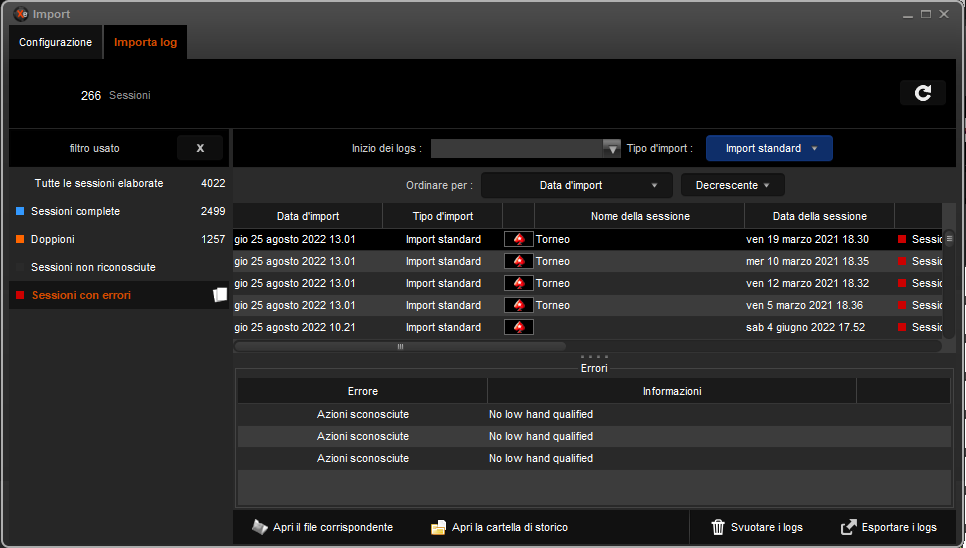
Task: Click the splitter dots above Errori panel
Action: click(x=594, y=357)
